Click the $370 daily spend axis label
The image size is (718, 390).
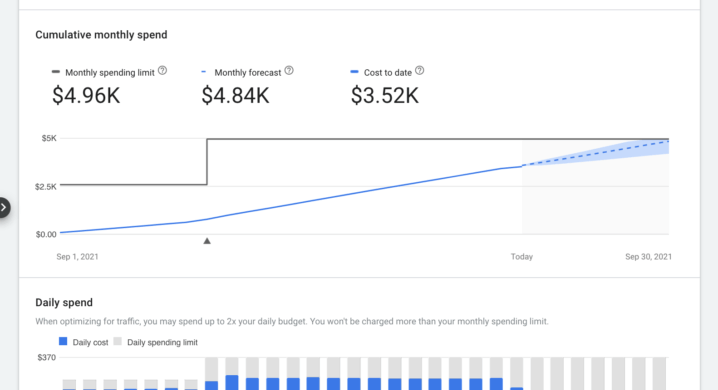[47, 358]
